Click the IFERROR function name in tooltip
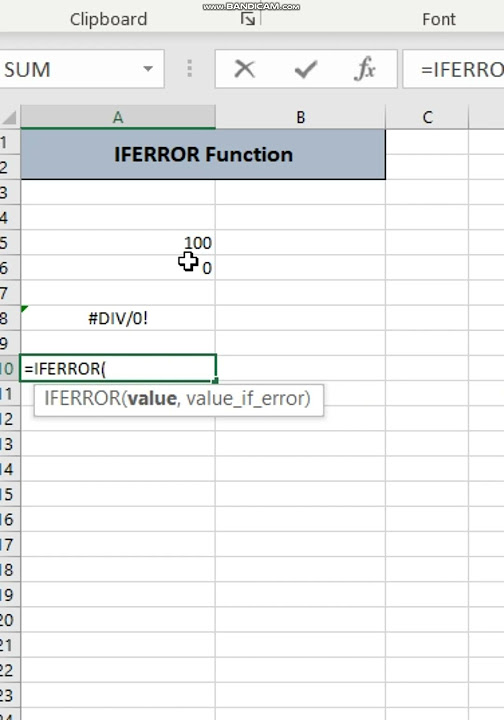 coord(83,399)
